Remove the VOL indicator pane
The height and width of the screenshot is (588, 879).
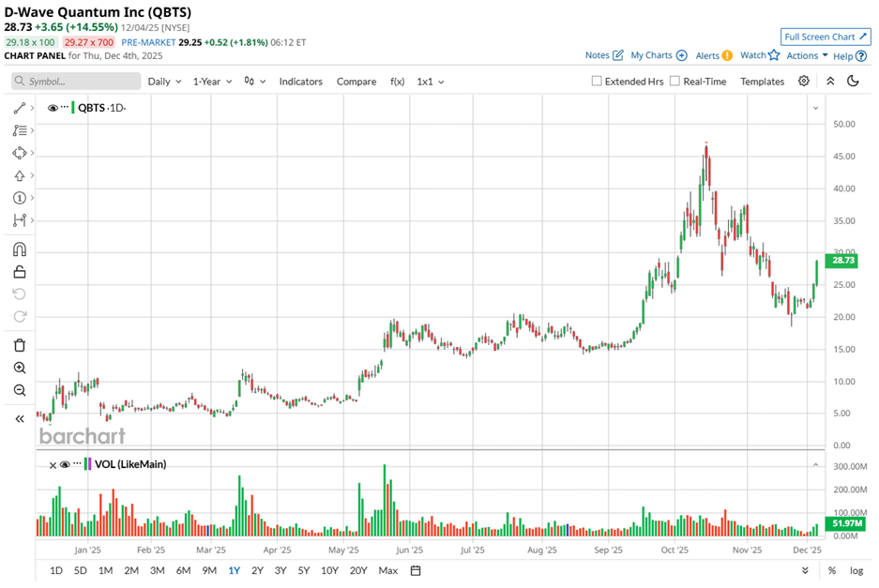[x=53, y=465]
